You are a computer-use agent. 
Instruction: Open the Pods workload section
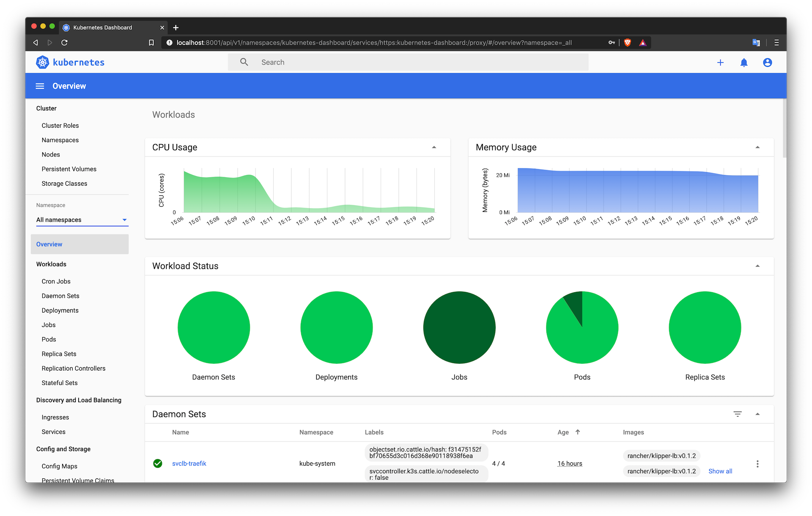(x=49, y=339)
